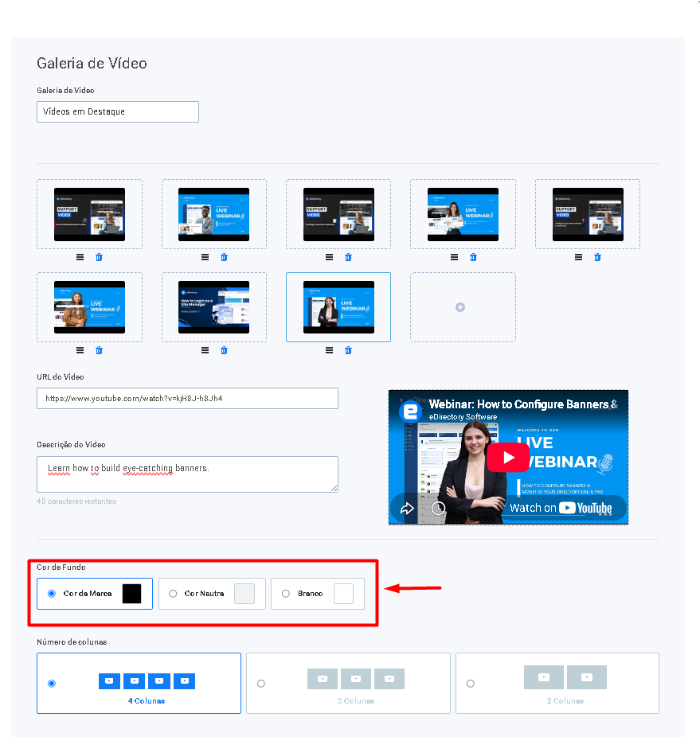The height and width of the screenshot is (737, 700).
Task: Choose the Branco background radio option
Action: pos(286,594)
